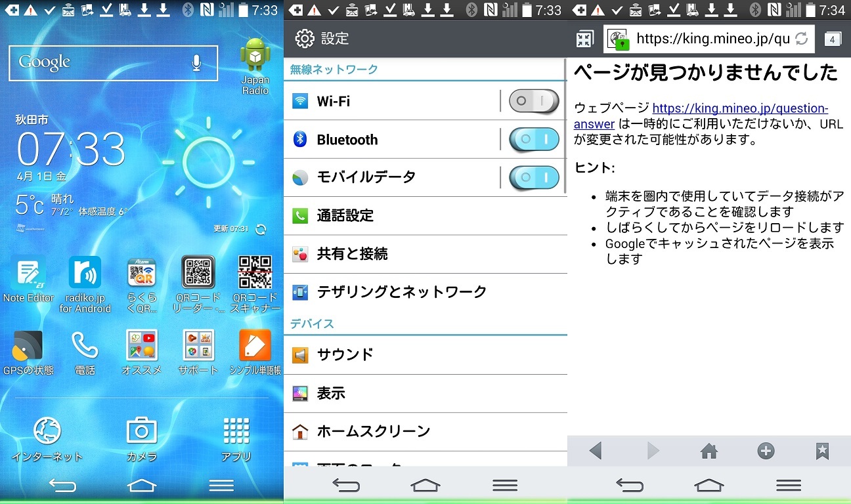Launch シンプル単語帳 app
This screenshot has width=851, height=504.
(x=255, y=352)
